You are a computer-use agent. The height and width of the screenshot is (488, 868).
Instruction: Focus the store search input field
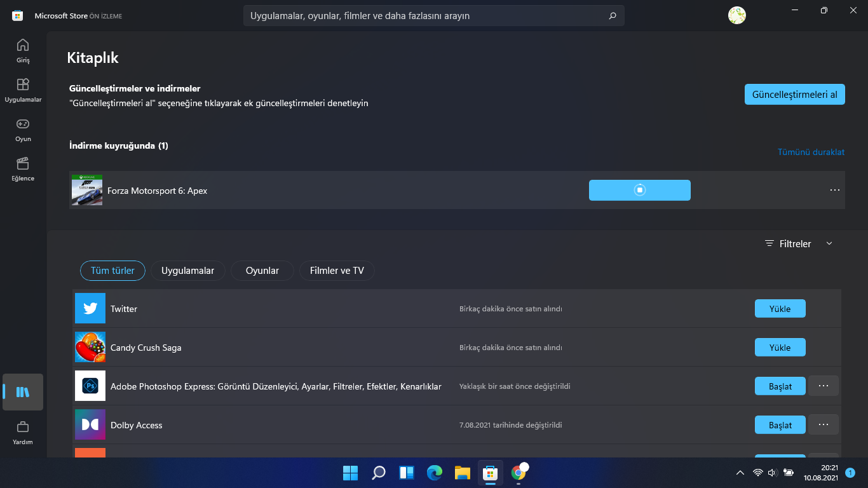click(x=434, y=16)
